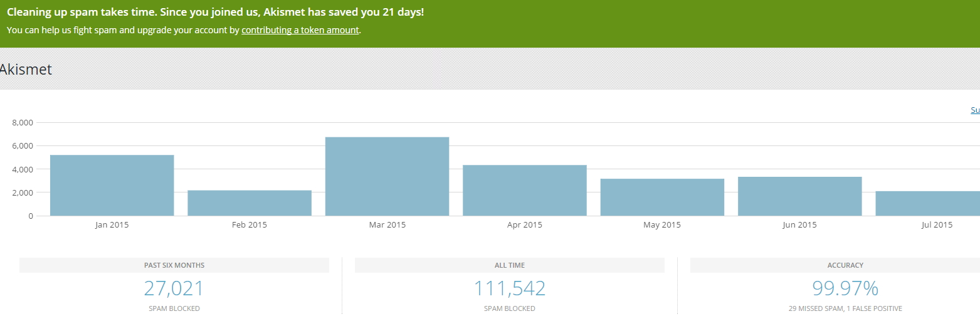980x321 pixels.
Task: Click the 'All Time' panel header
Action: click(x=509, y=265)
